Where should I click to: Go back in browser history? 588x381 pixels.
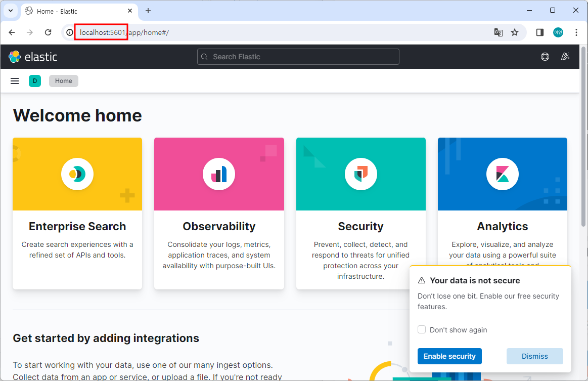12,32
